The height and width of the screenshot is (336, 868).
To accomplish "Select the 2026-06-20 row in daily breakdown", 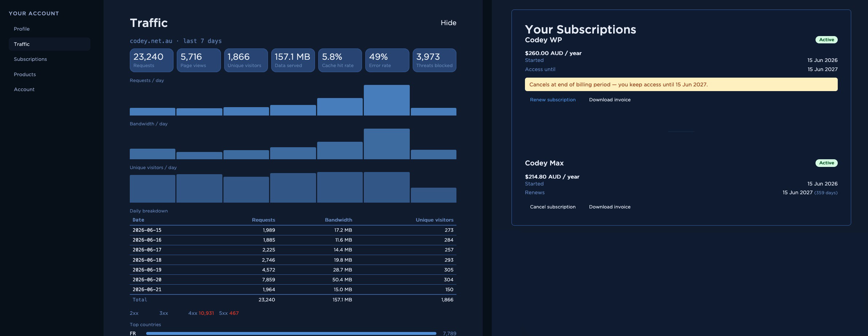I will click(x=293, y=280).
